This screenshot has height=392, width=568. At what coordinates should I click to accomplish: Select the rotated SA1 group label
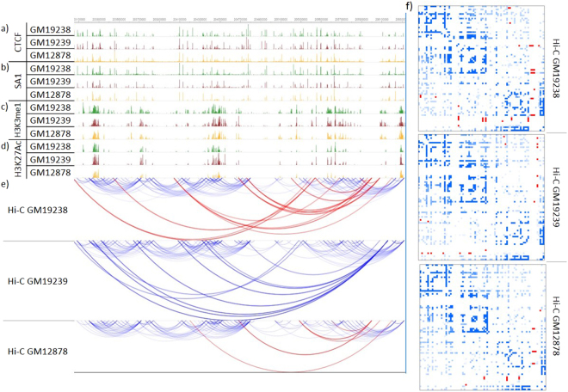(18, 81)
